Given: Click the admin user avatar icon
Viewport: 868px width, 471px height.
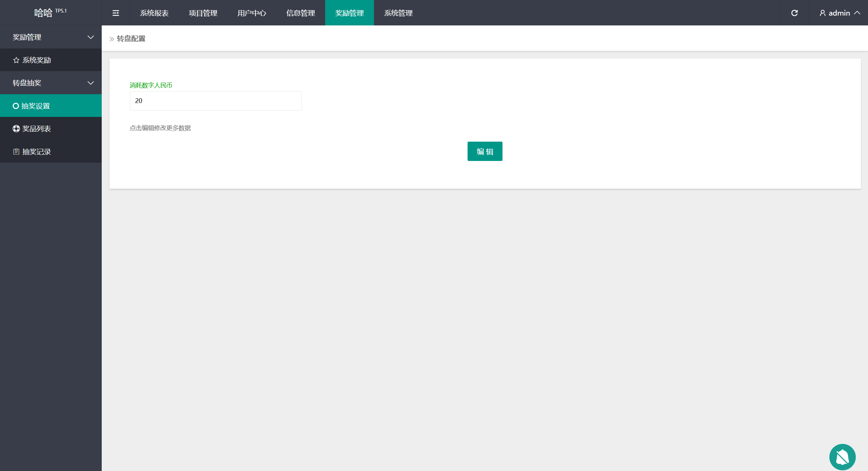Looking at the screenshot, I should [823, 13].
